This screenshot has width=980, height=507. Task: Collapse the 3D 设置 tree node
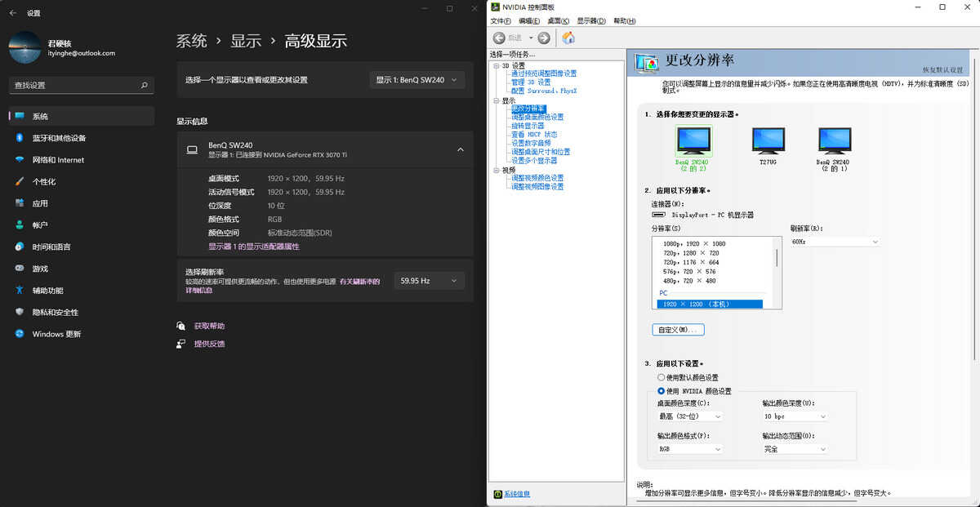point(496,65)
